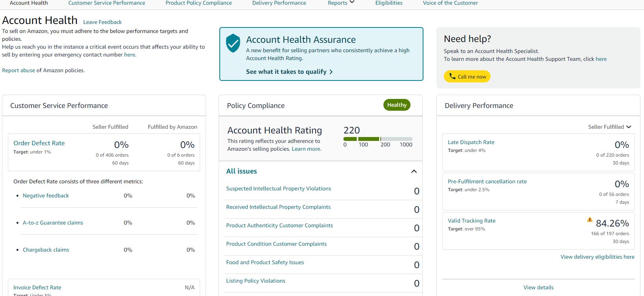Image resolution: width=644 pixels, height=296 pixels.
Task: Collapse the All issues section
Action: coord(414,171)
